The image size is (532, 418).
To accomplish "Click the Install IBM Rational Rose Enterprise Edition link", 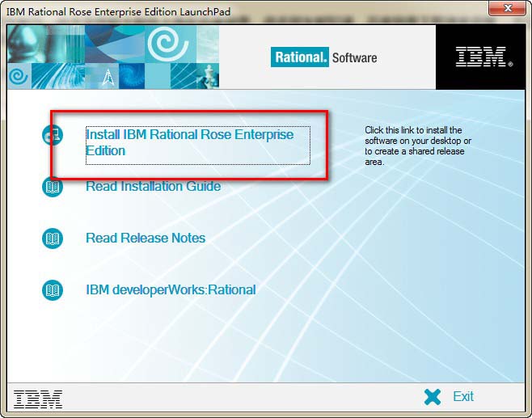I will coord(198,146).
